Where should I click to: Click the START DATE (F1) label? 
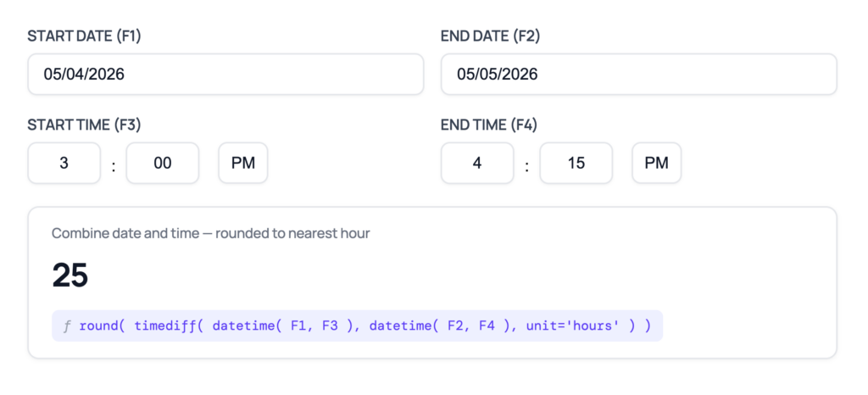point(84,36)
